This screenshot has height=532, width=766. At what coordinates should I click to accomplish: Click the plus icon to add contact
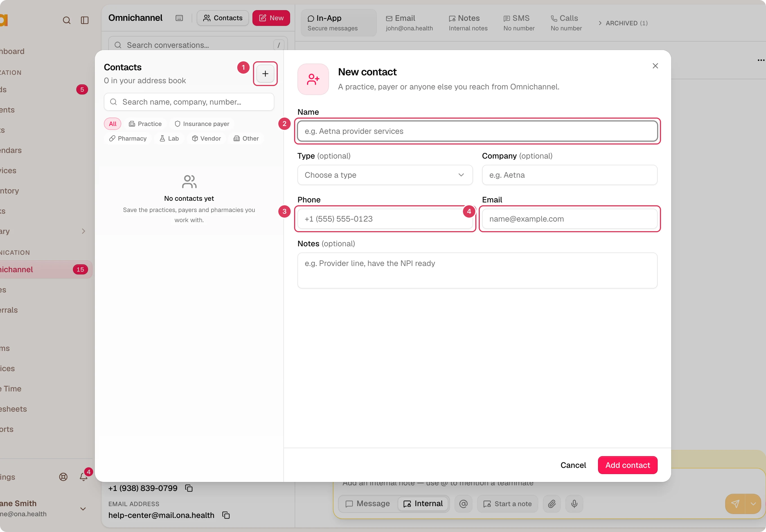pos(265,74)
